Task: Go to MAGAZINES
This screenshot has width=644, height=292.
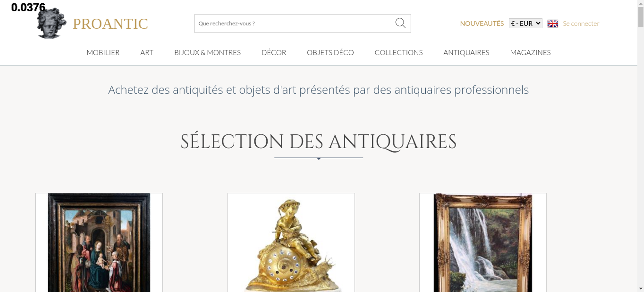Action: tap(530, 52)
